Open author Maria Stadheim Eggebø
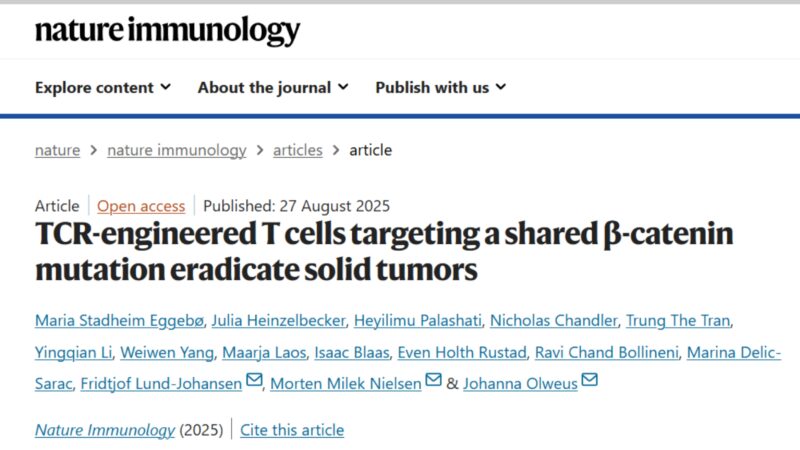This screenshot has height=450, width=800. (x=119, y=320)
